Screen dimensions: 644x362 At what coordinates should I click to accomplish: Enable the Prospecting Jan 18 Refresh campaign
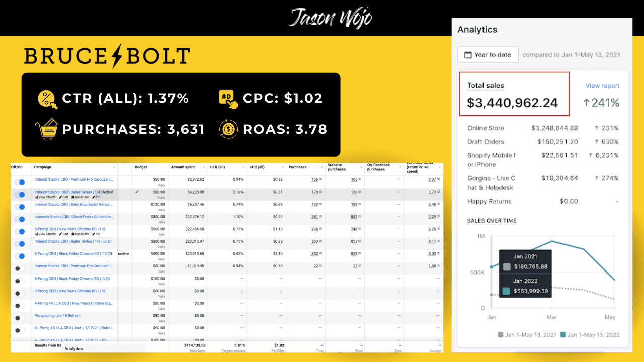(x=20, y=318)
